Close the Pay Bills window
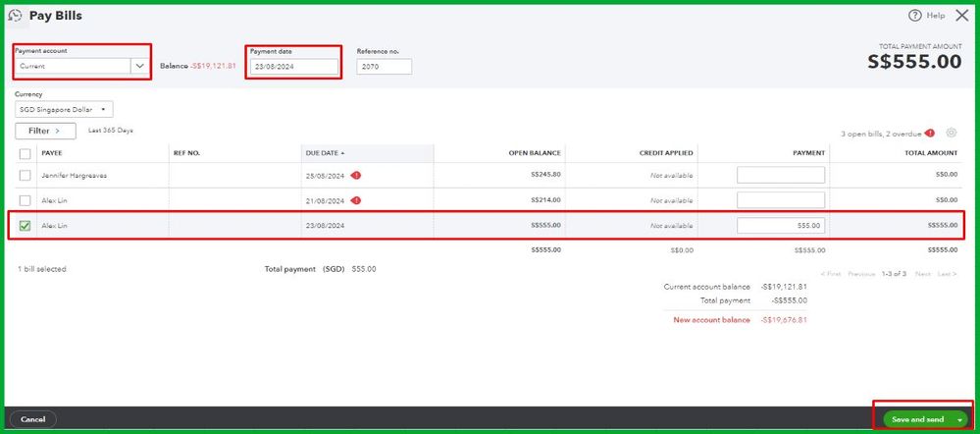 (962, 16)
